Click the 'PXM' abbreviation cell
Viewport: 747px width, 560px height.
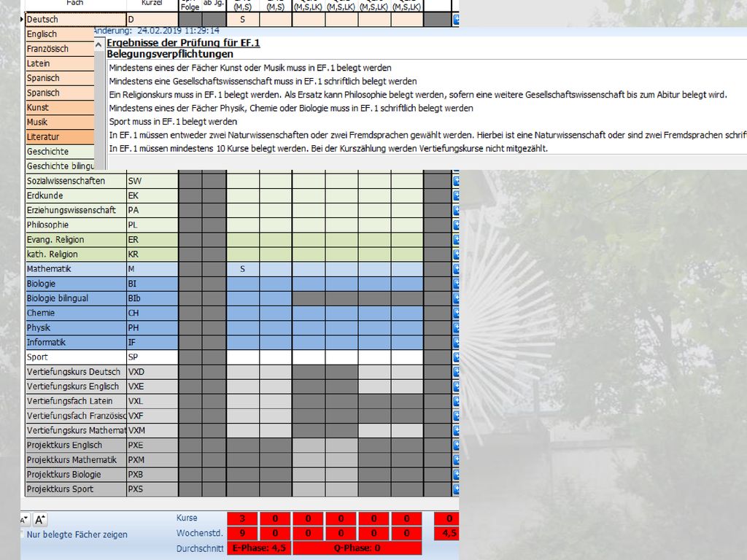coord(152,460)
